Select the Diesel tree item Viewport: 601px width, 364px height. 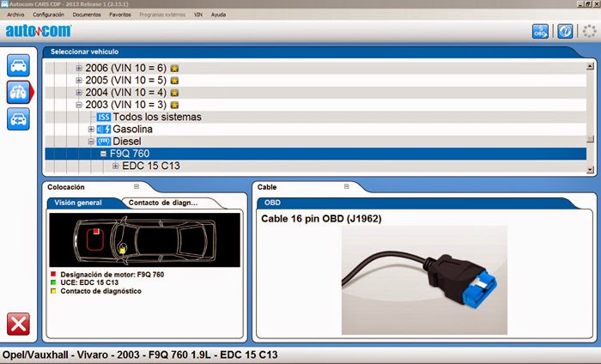pyautogui.click(x=127, y=142)
